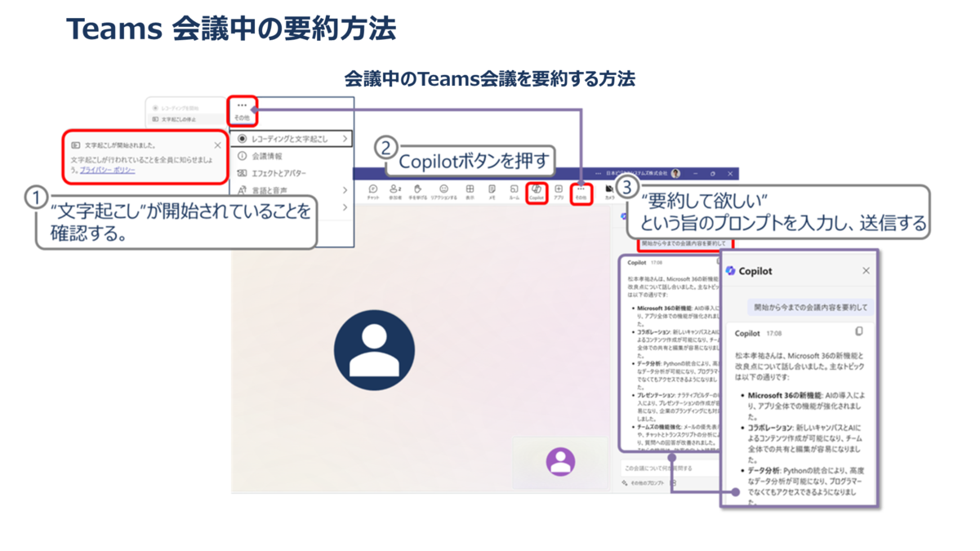This screenshot has height=551, width=980.
Task: Click the small purple self-view avatar tile
Action: 560,462
